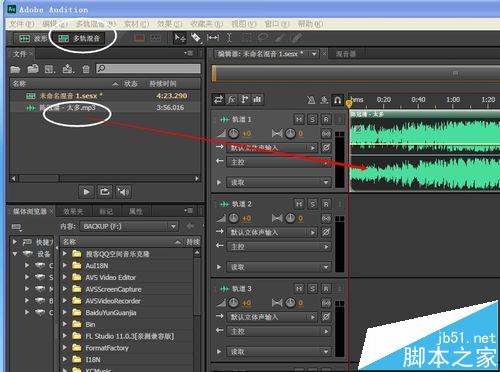The height and width of the screenshot is (372, 500).
Task: Open the 帮助 menu in menu bar
Action: (310, 24)
